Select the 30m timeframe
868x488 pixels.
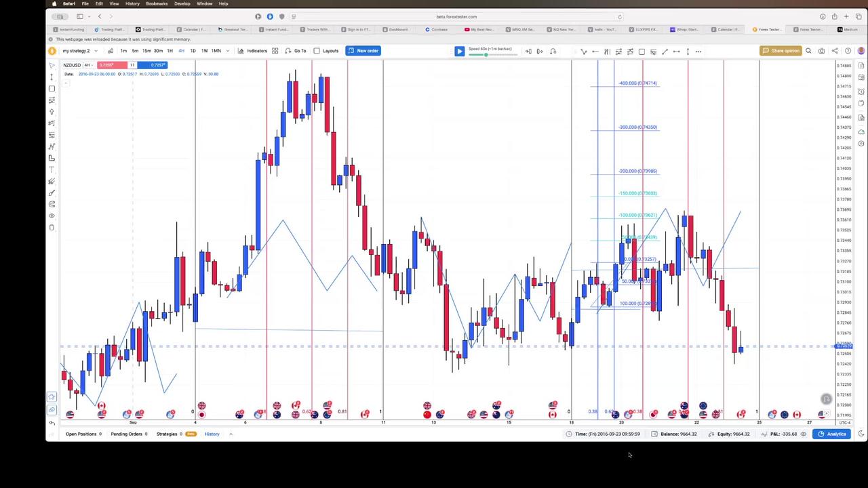click(158, 51)
